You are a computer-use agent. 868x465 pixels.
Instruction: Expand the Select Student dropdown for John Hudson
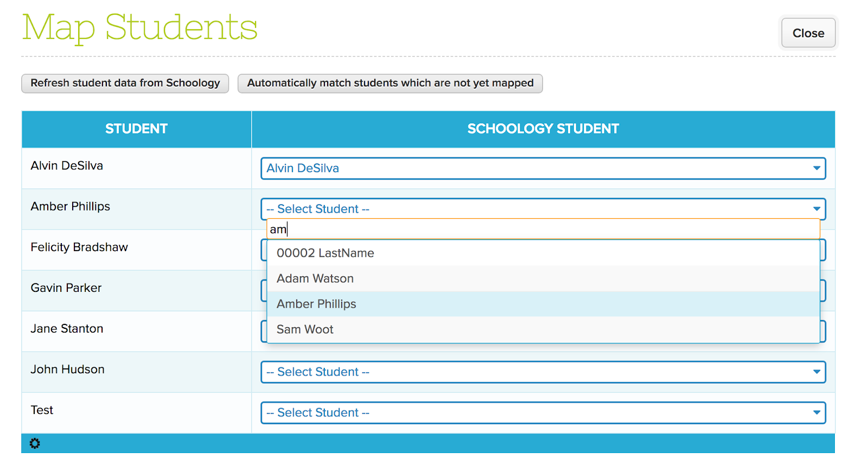click(543, 372)
